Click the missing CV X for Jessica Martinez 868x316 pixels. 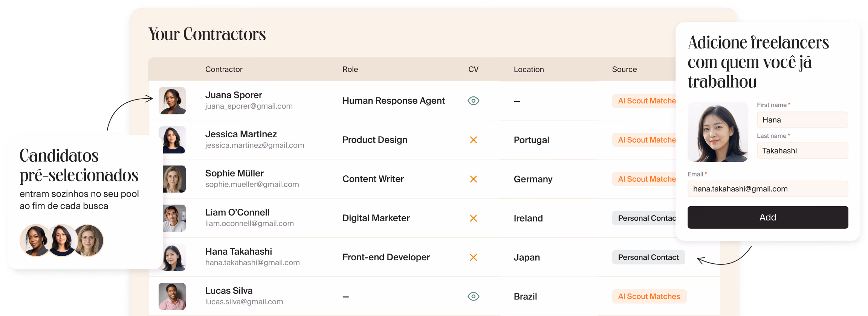(474, 140)
